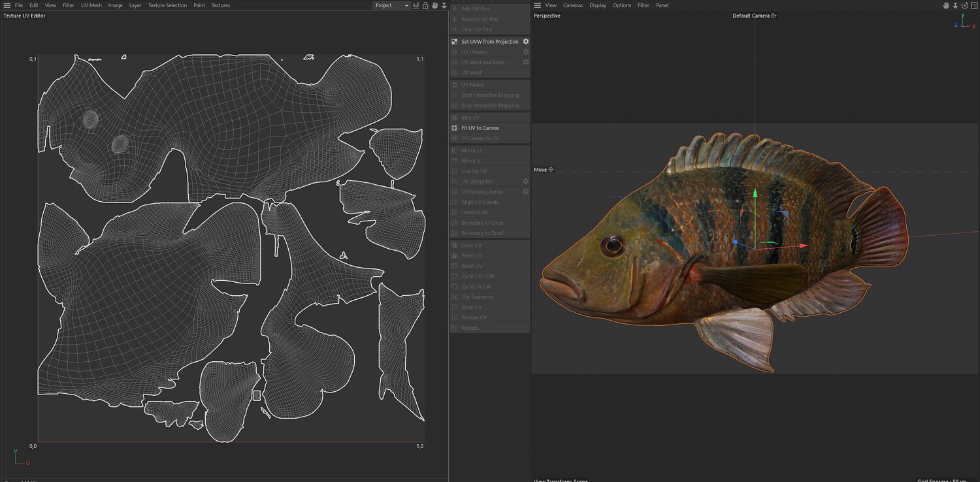Open UV Unwrap gear settings
The height and width of the screenshot is (482, 980).
(526, 52)
